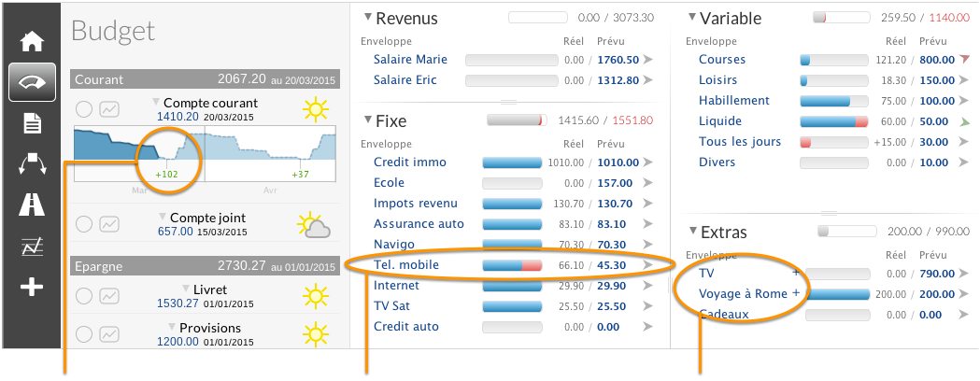This screenshot has height=381, width=980.
Task: Select the radio circle for Compte courant
Action: click(x=84, y=109)
